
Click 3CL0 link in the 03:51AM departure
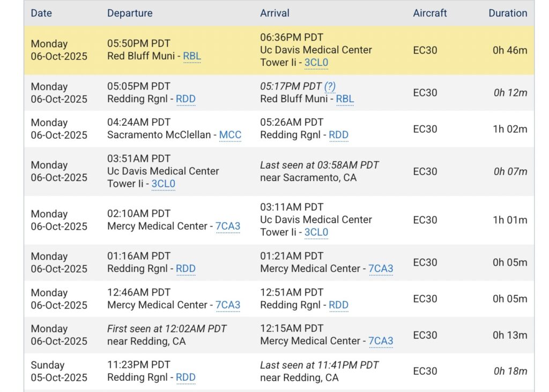163,184
